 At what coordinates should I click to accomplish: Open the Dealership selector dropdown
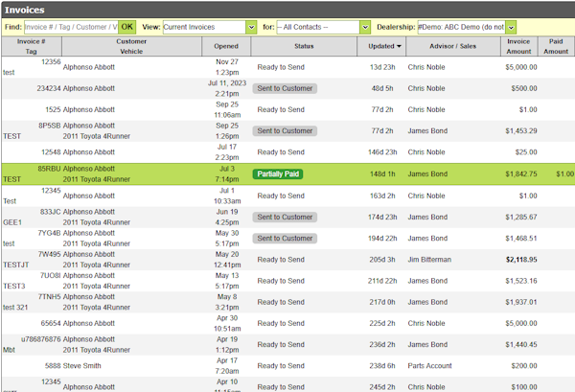[467, 28]
